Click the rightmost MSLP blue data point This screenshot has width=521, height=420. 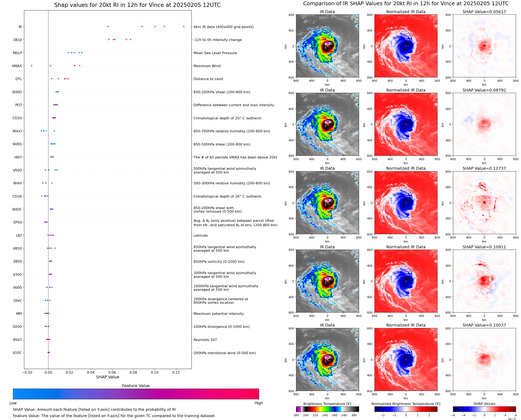tap(82, 52)
